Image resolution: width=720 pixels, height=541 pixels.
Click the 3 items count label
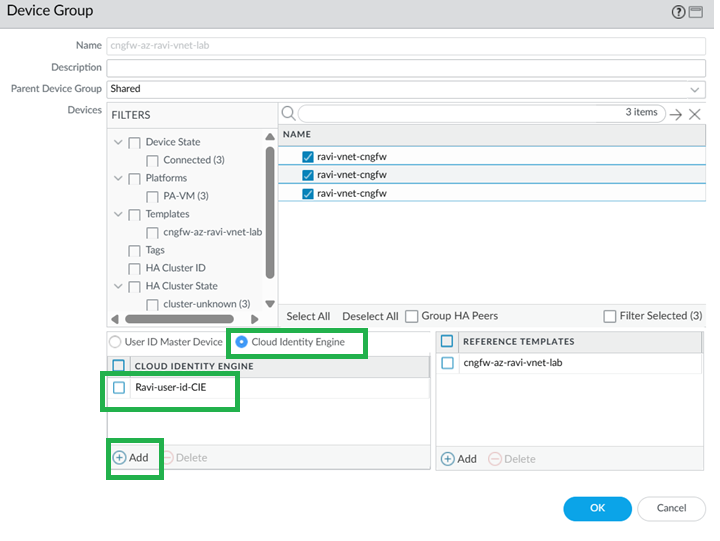pyautogui.click(x=641, y=112)
